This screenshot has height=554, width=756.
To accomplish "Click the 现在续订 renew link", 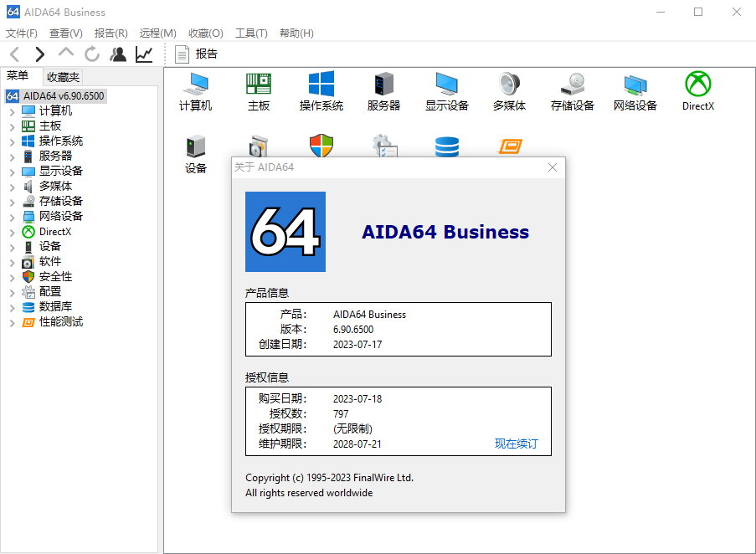I will (x=517, y=444).
